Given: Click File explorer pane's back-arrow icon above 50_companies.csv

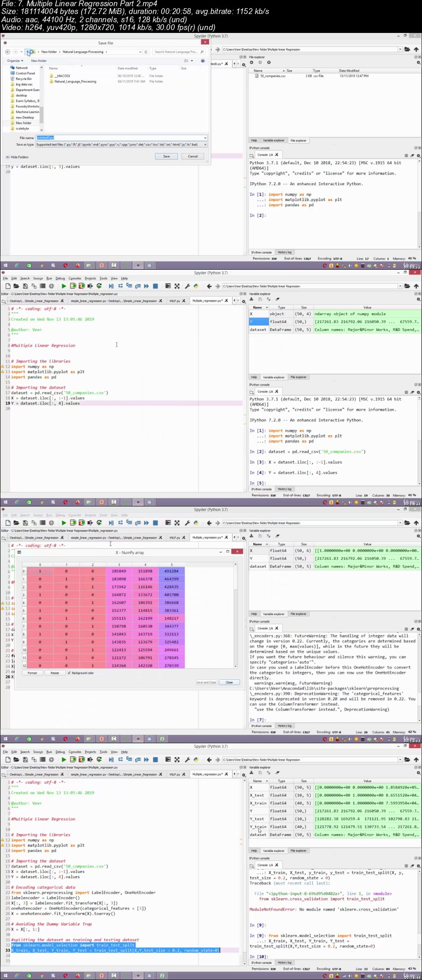Looking at the screenshot, I should pos(251,63).
